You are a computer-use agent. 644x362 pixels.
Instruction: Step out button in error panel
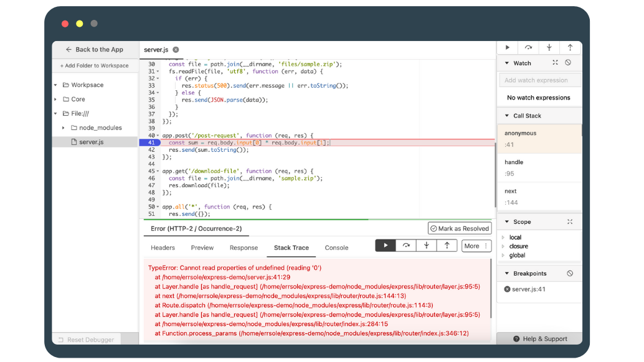click(447, 246)
